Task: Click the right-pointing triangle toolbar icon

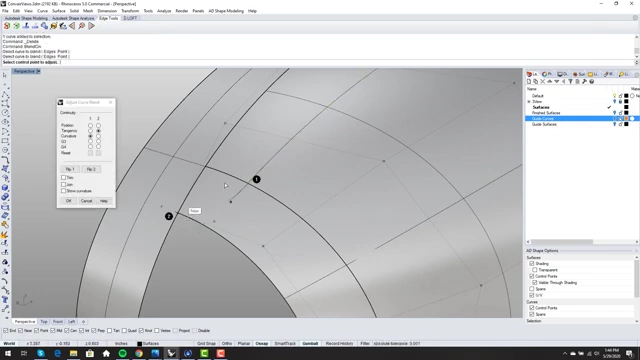Action: click(x=91, y=26)
